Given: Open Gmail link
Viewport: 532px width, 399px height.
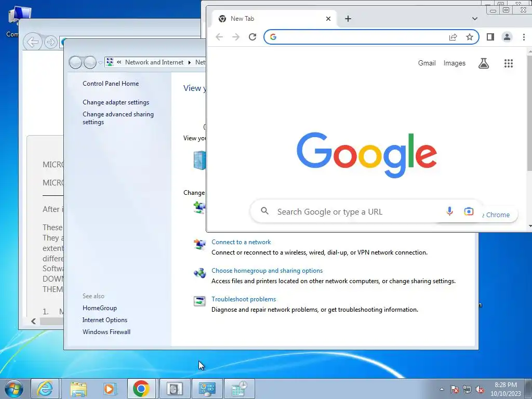Looking at the screenshot, I should pyautogui.click(x=427, y=63).
